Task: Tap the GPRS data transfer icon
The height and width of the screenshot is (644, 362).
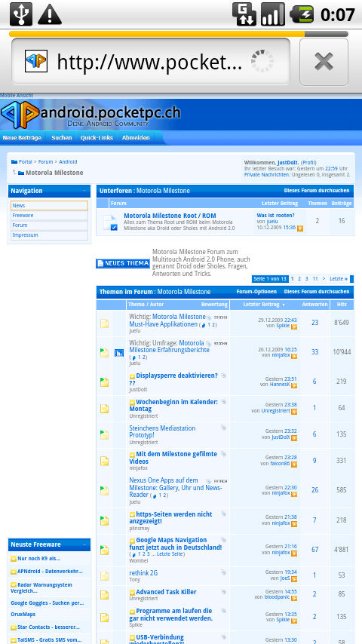Action: pyautogui.click(x=244, y=14)
